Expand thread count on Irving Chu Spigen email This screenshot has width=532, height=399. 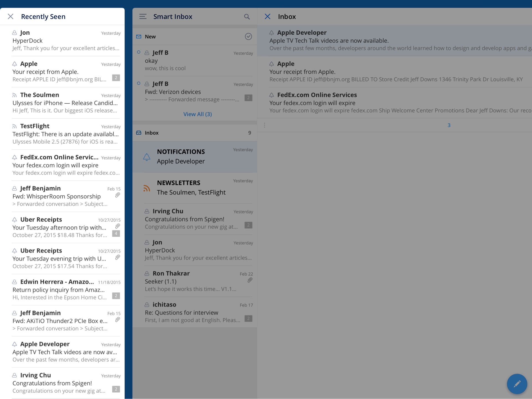[248, 225]
